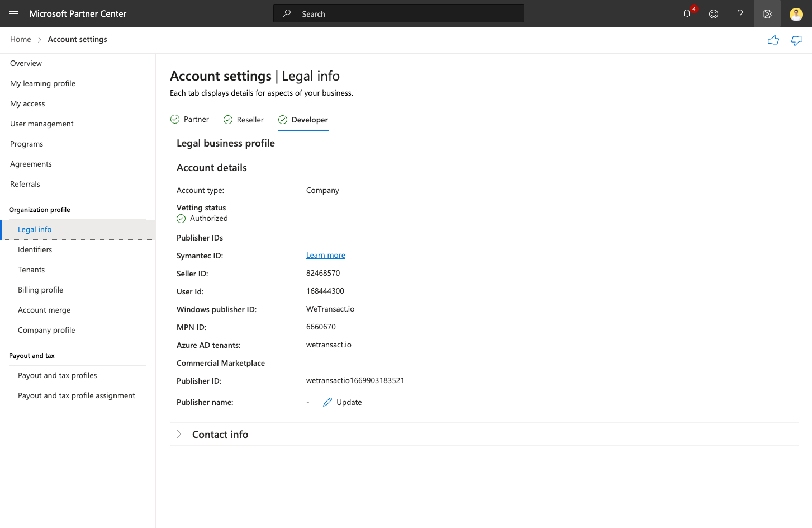
Task: Go to My access
Action: 27,103
